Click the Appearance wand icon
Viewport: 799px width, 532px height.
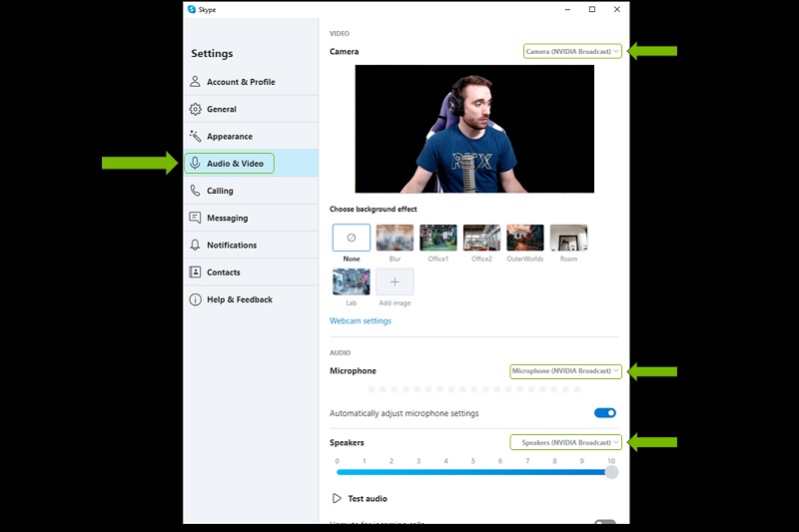195,136
